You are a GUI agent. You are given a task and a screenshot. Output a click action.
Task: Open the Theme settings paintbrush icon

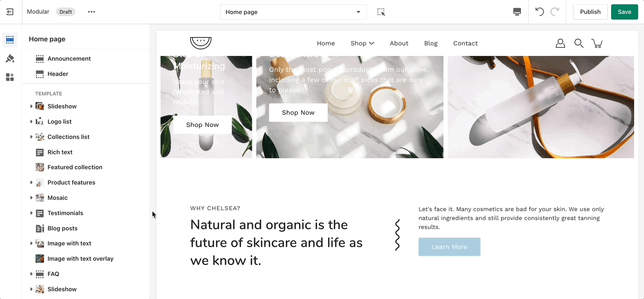click(10, 58)
